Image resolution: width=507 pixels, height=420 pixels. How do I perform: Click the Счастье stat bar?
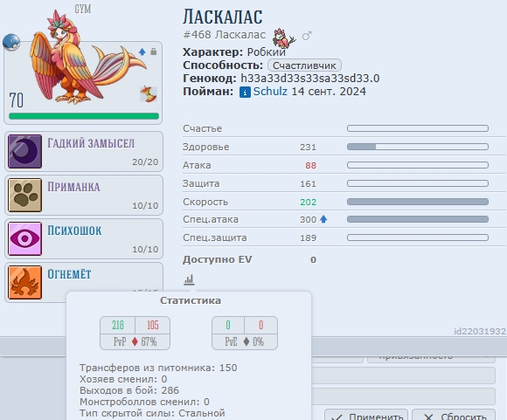point(418,128)
